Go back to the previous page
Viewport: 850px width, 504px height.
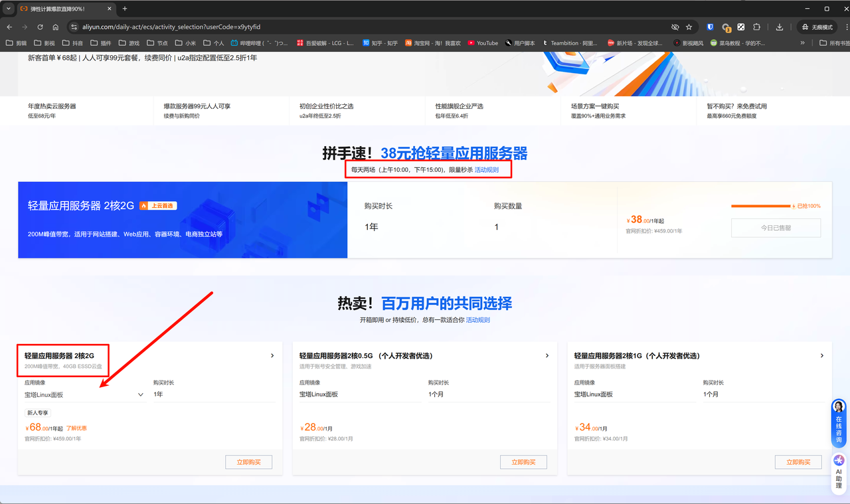[x=9, y=27]
